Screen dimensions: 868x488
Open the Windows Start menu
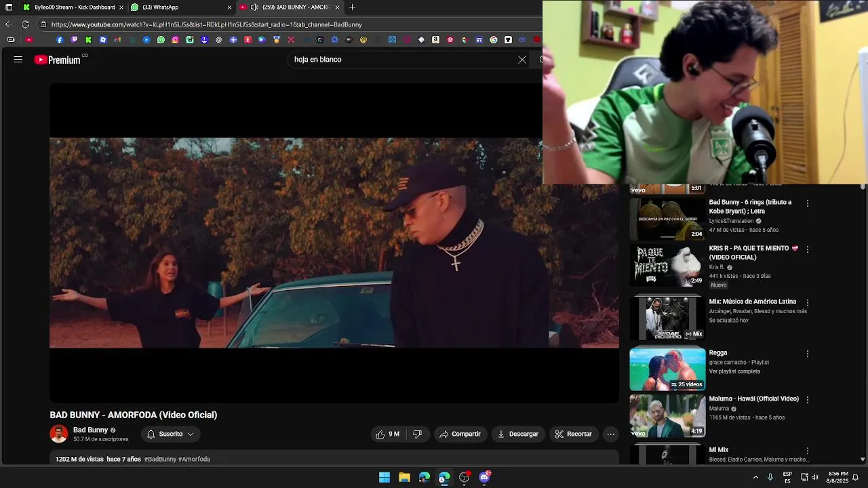(x=384, y=477)
